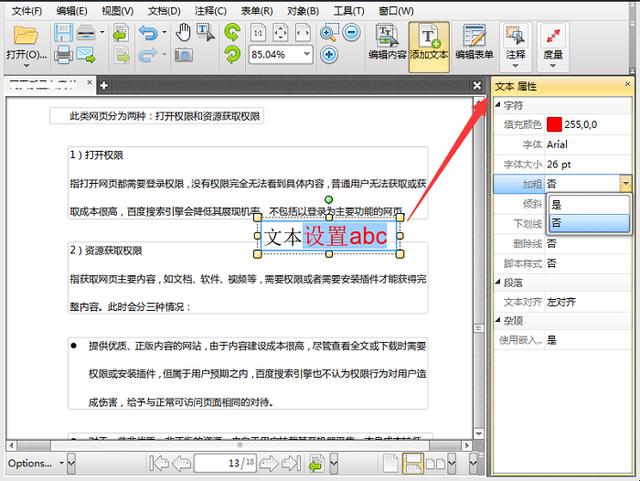Viewport: 640px width, 481px height.
Task: Click the red fill color swatch
Action: [x=554, y=124]
